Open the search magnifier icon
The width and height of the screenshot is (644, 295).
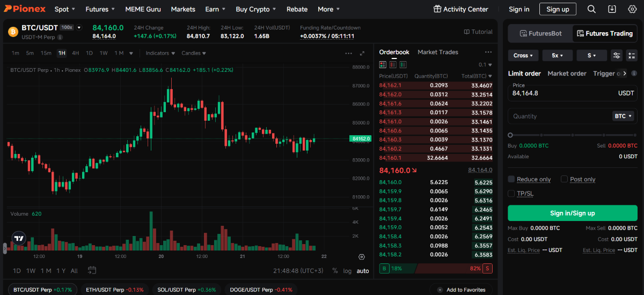[x=591, y=9]
